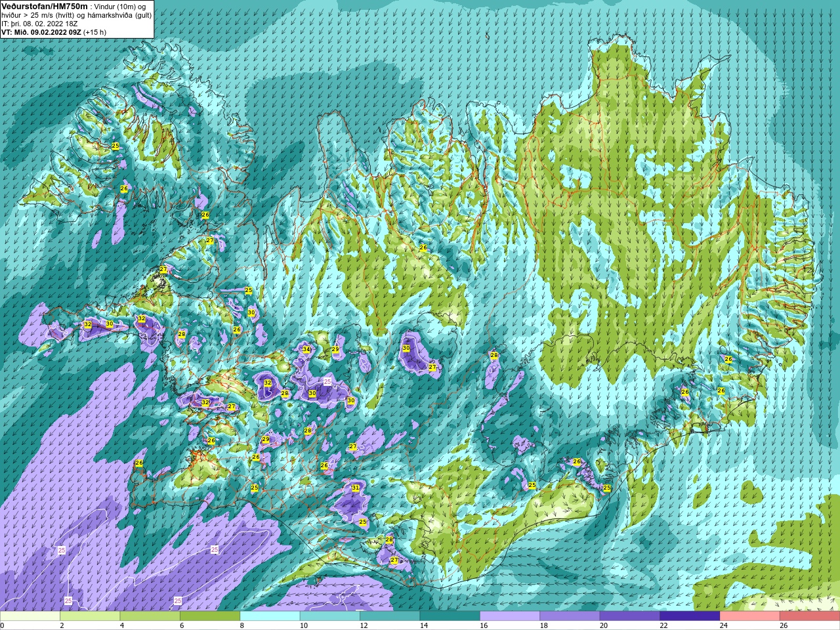The height and width of the screenshot is (630, 840).
Task: Click the legend scale number 16
Action: (484, 625)
